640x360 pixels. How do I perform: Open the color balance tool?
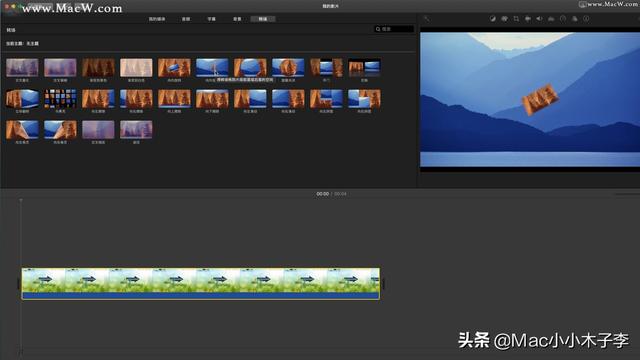click(x=493, y=19)
